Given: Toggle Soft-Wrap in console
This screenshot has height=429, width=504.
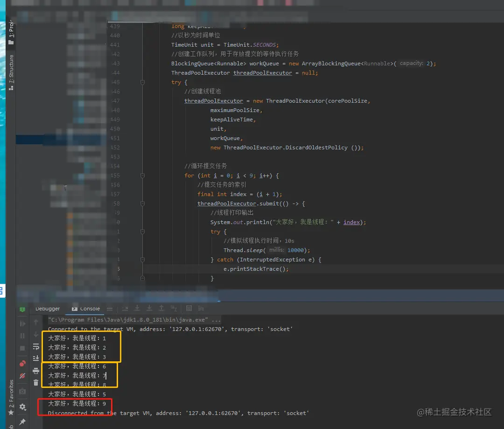Looking at the screenshot, I should point(35,347).
